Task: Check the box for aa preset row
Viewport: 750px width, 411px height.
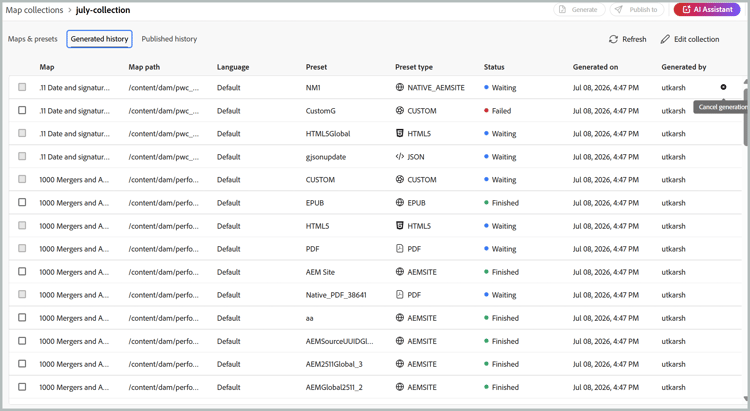Action: tap(22, 318)
